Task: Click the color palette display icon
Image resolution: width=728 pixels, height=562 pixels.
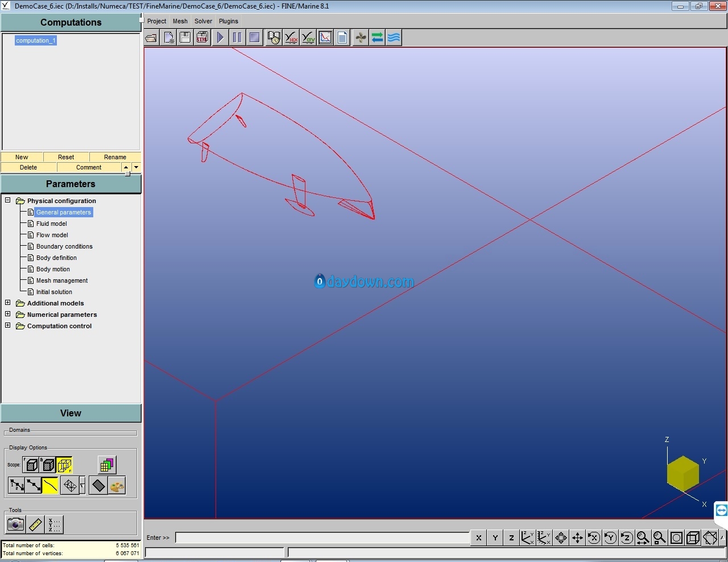Action: [117, 486]
